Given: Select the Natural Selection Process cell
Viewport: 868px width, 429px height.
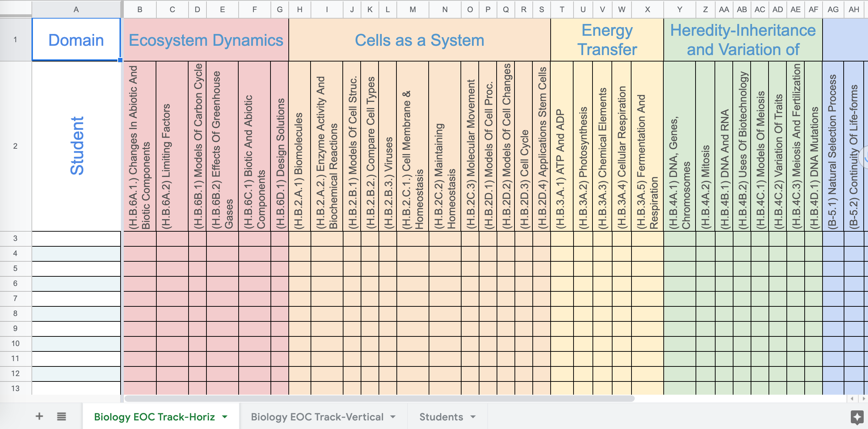Looking at the screenshot, I should pyautogui.click(x=833, y=146).
